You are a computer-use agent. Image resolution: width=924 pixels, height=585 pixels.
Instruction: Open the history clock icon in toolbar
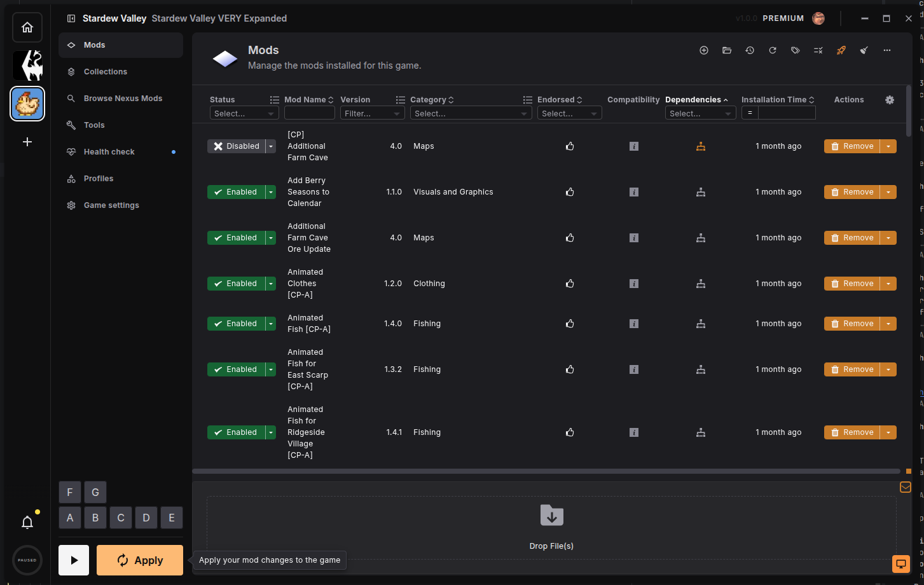tap(750, 50)
